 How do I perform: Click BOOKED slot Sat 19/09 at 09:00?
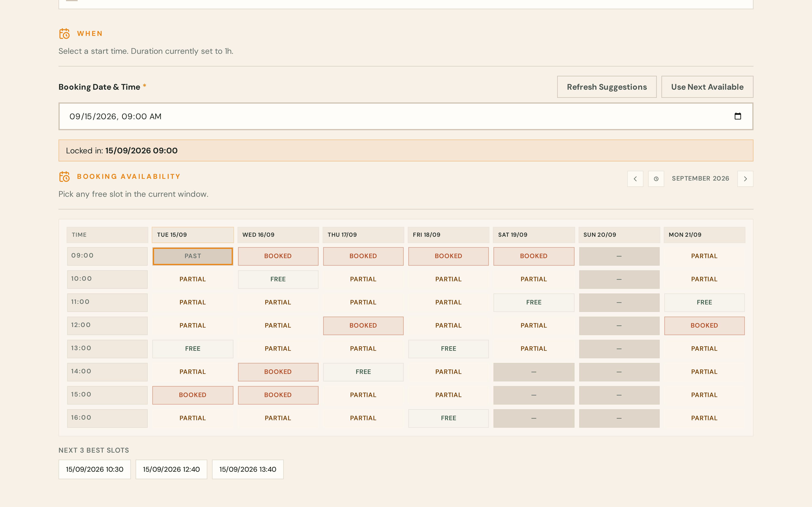click(534, 256)
